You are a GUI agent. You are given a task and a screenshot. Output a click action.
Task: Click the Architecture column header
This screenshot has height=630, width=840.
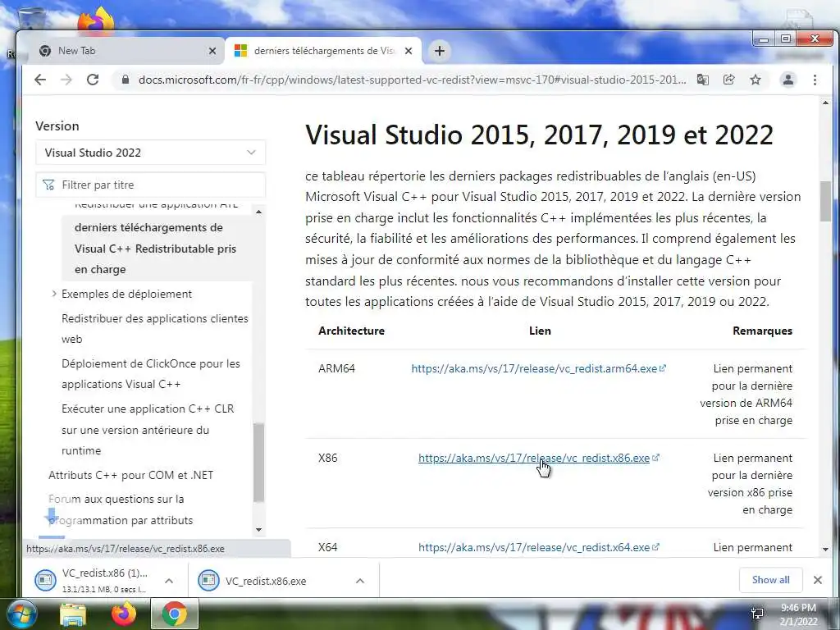pyautogui.click(x=351, y=331)
